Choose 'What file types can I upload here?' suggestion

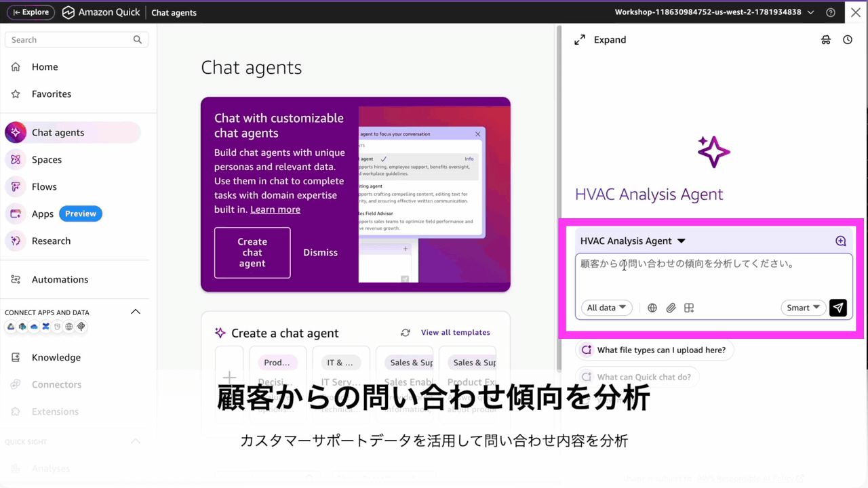(654, 350)
